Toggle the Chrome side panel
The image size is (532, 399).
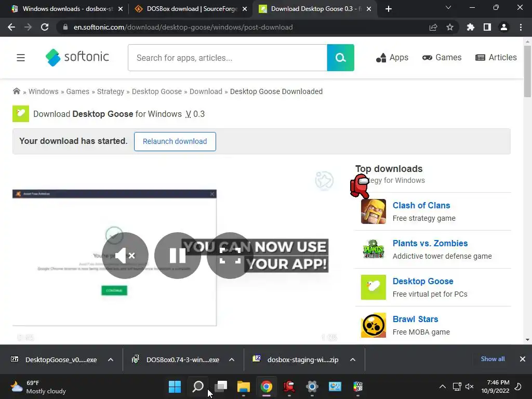click(487, 27)
